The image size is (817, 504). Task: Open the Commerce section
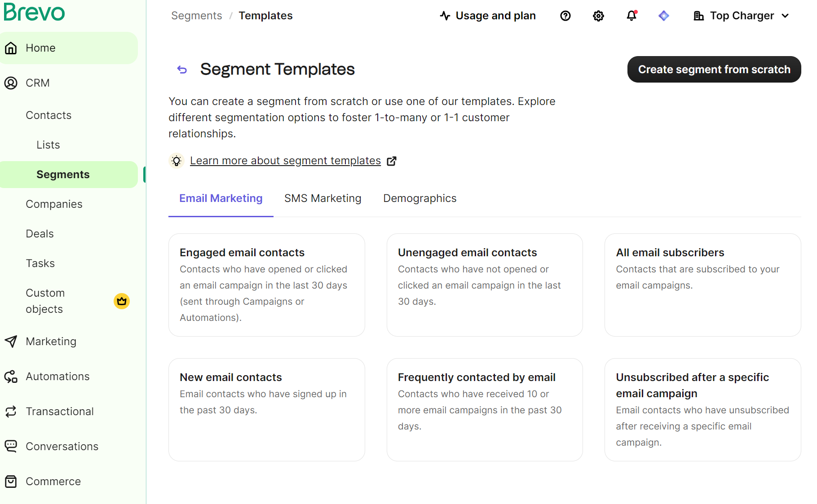(x=53, y=481)
